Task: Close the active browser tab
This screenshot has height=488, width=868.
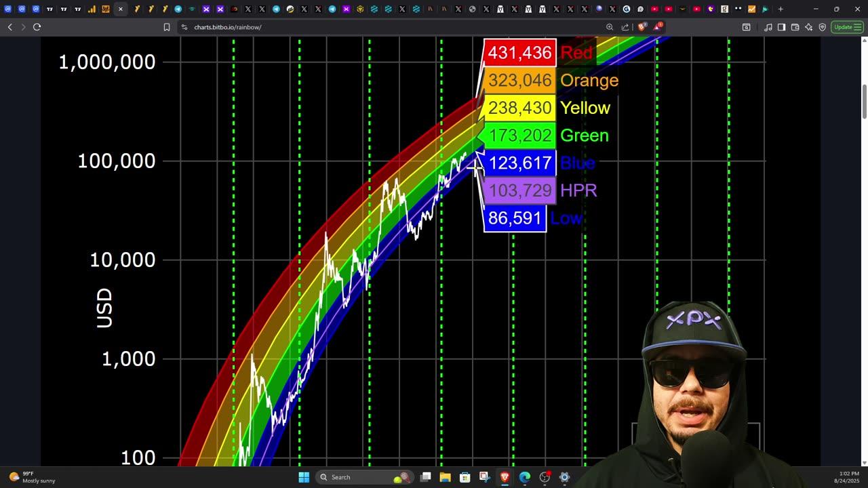Action: [120, 9]
